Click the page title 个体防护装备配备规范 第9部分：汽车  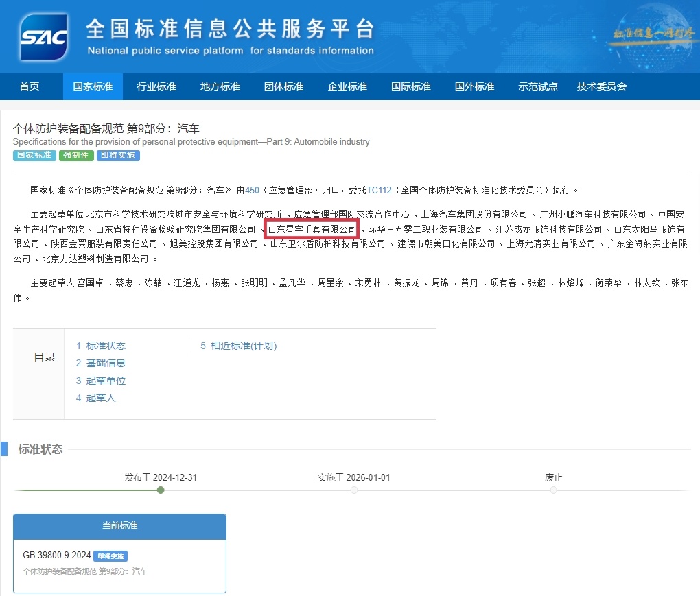106,128
